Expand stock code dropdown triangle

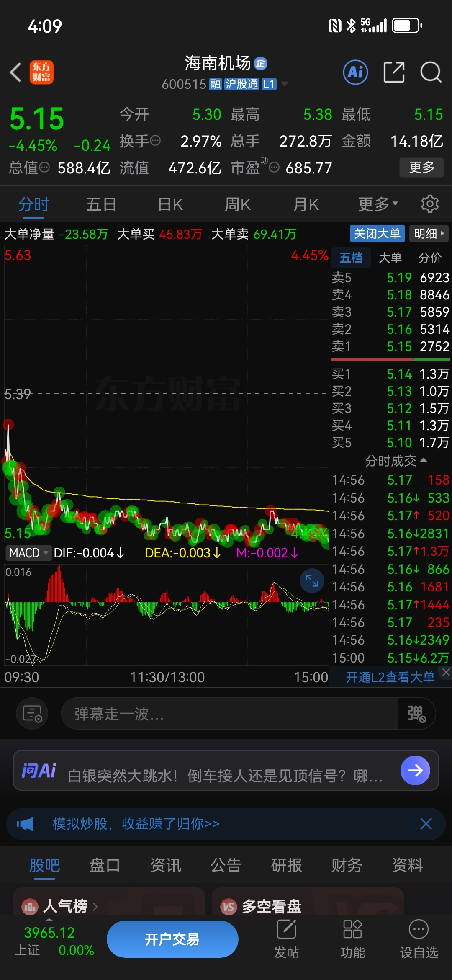tap(285, 84)
